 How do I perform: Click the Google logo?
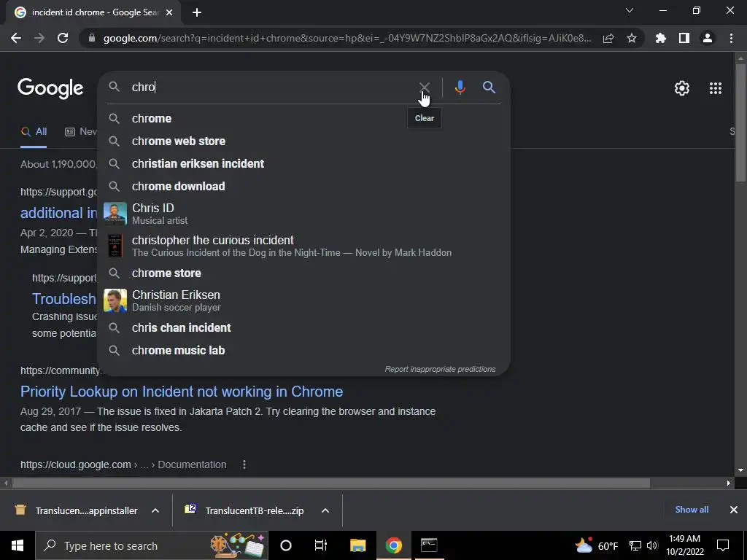click(50, 88)
